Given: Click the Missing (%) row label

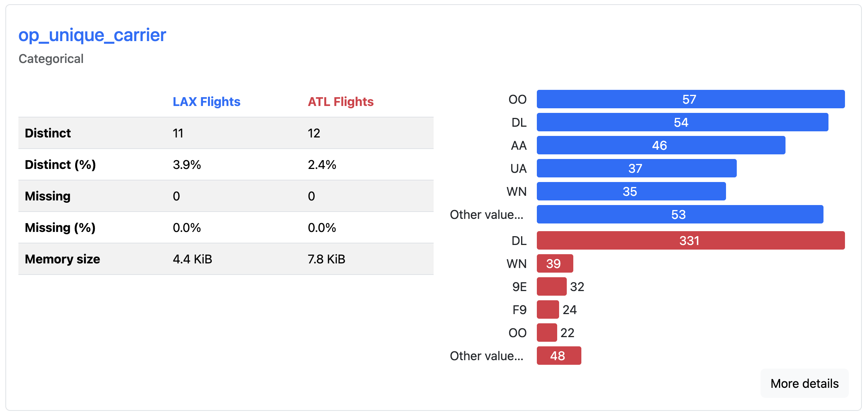Looking at the screenshot, I should 60,228.
